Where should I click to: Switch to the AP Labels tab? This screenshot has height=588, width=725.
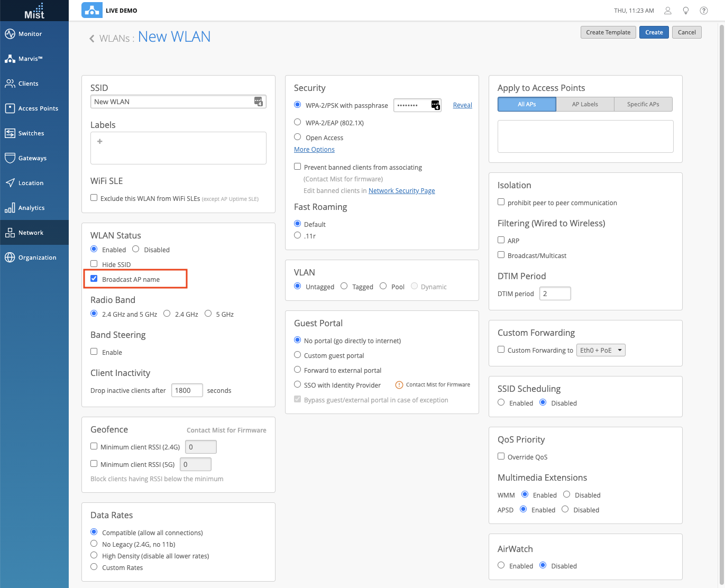pyautogui.click(x=585, y=104)
